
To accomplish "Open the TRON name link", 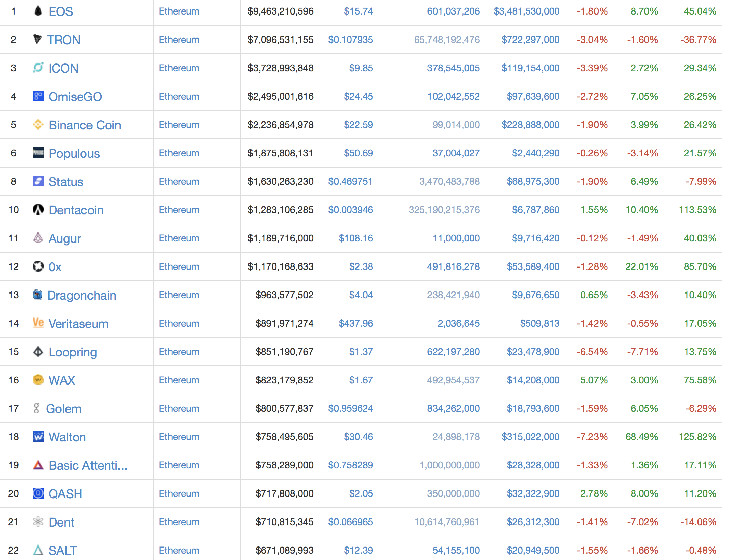I will [64, 40].
